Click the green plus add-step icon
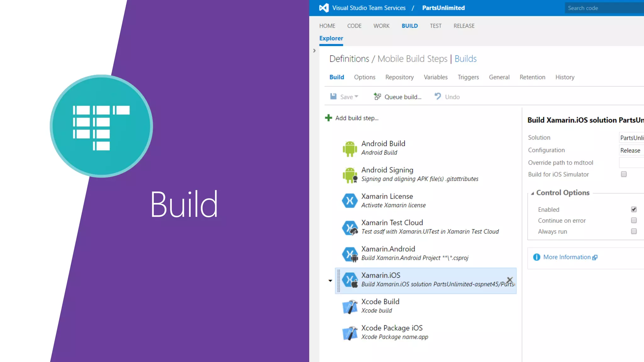The image size is (644, 362). pyautogui.click(x=328, y=118)
